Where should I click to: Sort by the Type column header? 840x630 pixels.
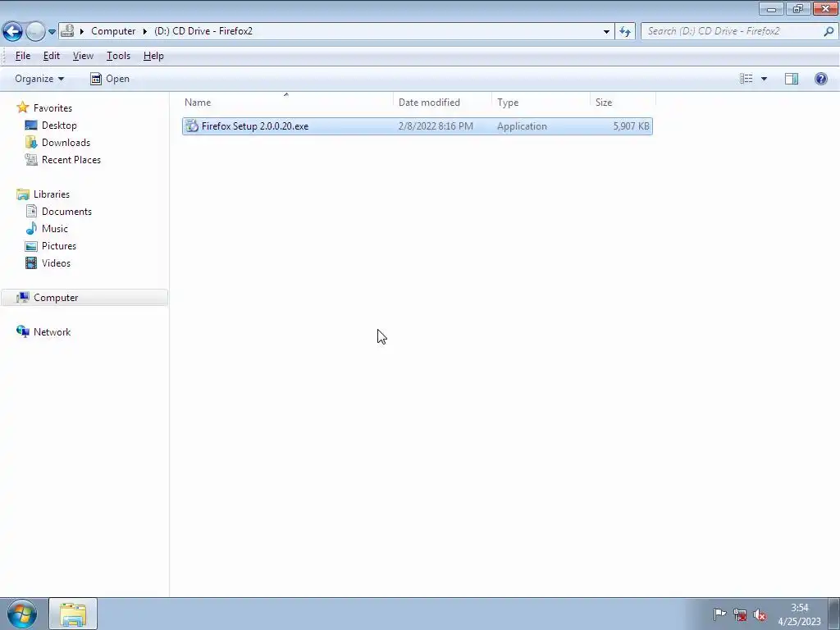pyautogui.click(x=541, y=103)
